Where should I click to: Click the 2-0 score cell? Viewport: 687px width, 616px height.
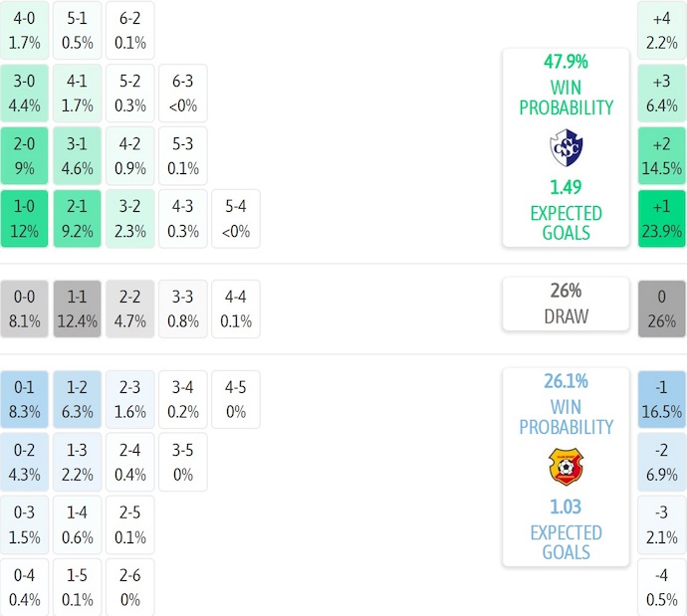click(x=25, y=155)
